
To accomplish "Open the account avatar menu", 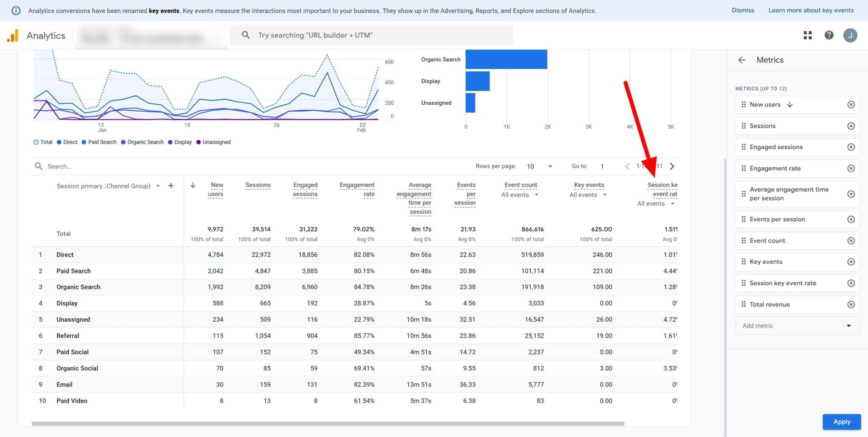I will click(850, 35).
